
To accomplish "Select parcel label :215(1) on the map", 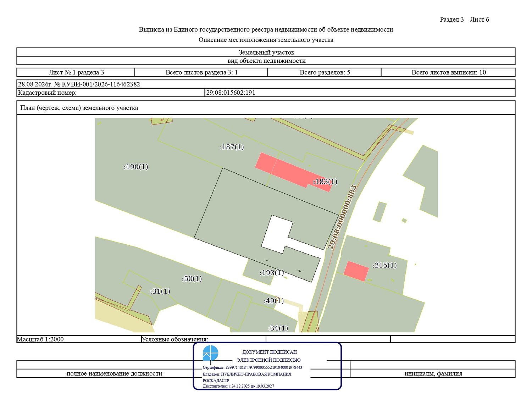I will tap(385, 265).
